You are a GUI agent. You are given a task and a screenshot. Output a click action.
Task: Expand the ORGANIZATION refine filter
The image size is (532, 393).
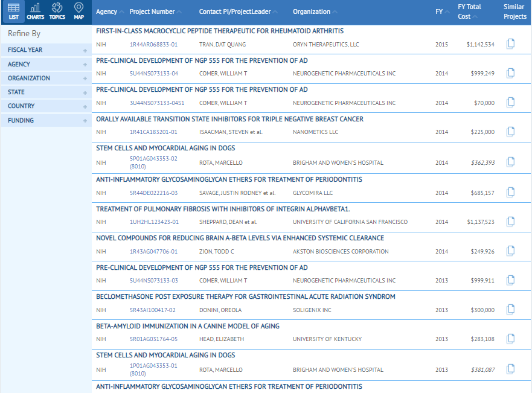pos(46,78)
